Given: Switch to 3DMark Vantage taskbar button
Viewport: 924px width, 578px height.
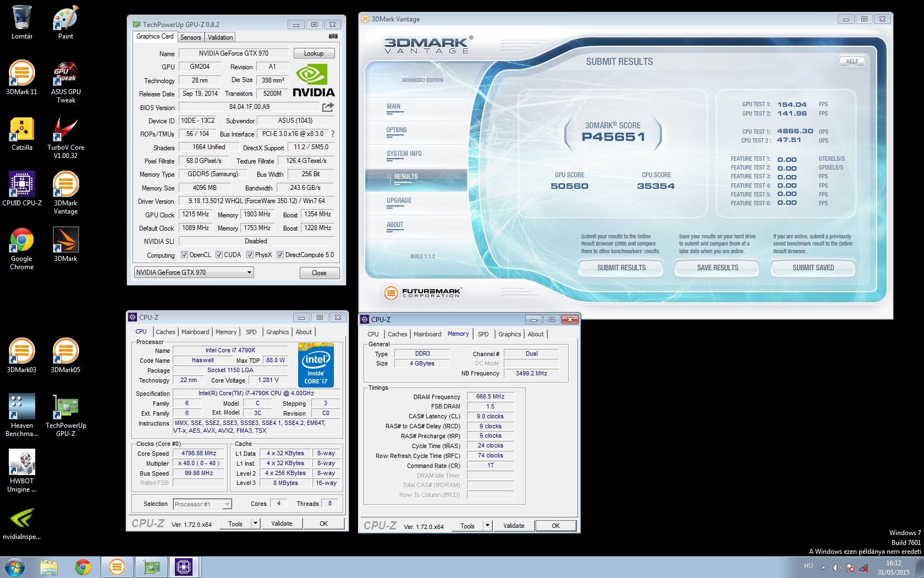Looking at the screenshot, I should (117, 567).
